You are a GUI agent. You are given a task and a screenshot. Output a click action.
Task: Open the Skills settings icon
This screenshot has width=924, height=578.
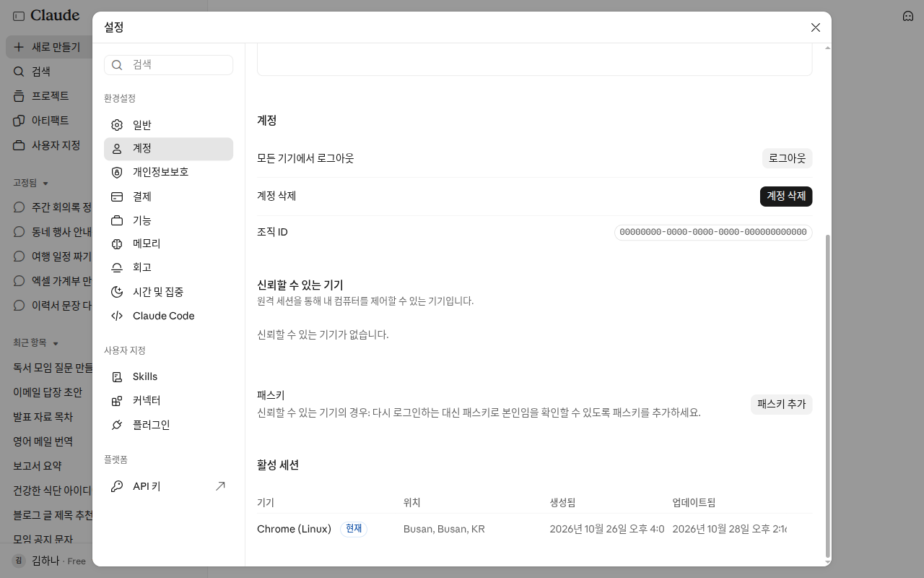coord(117,377)
